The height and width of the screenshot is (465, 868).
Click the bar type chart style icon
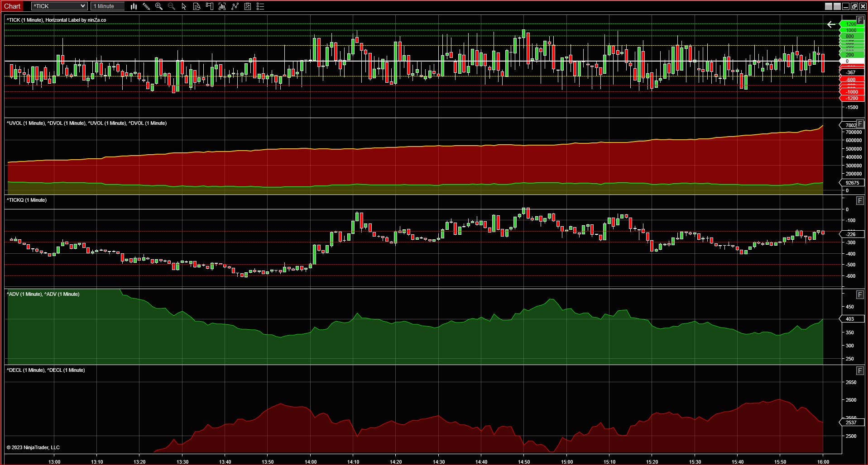pyautogui.click(x=134, y=6)
